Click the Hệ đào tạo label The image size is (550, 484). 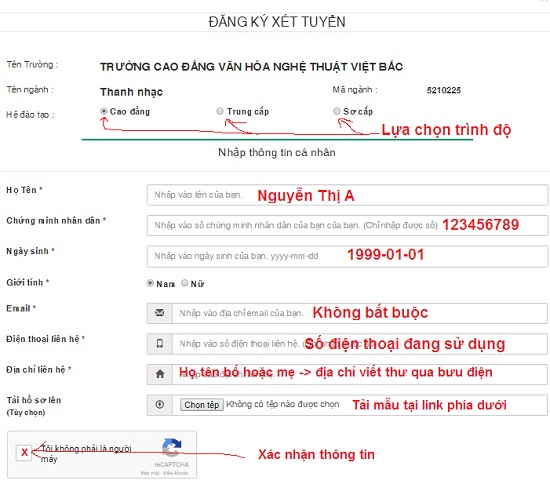[30, 115]
